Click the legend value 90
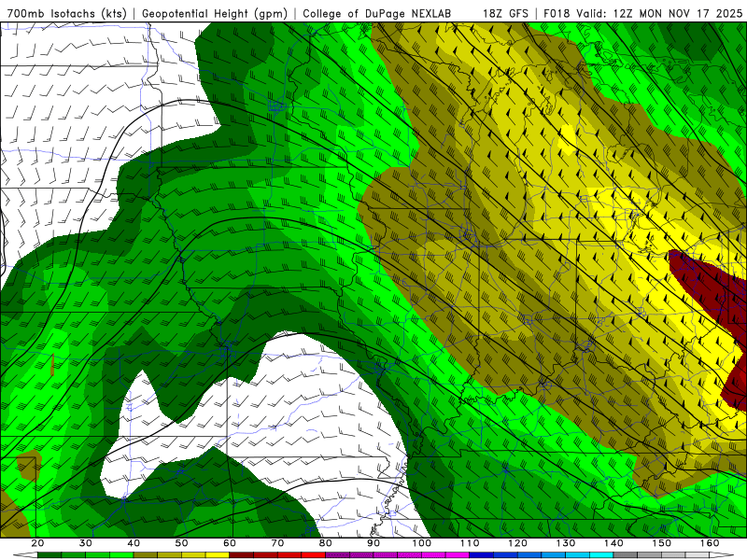Viewport: 747px width, 560px height. (373, 543)
